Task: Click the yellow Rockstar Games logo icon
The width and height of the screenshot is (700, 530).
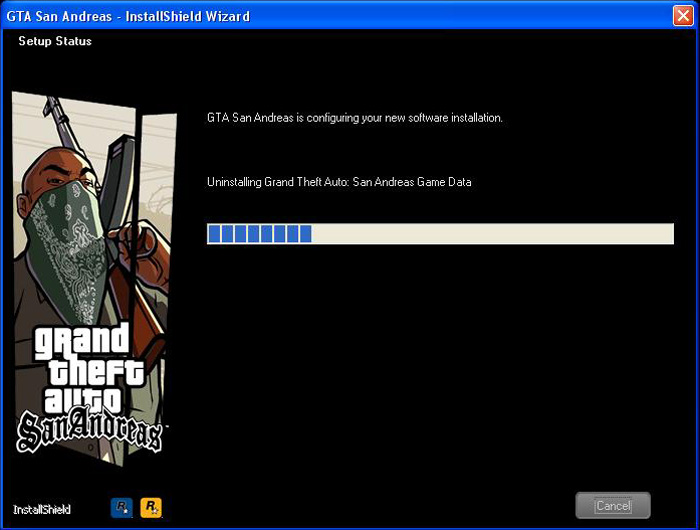Action: 151,508
